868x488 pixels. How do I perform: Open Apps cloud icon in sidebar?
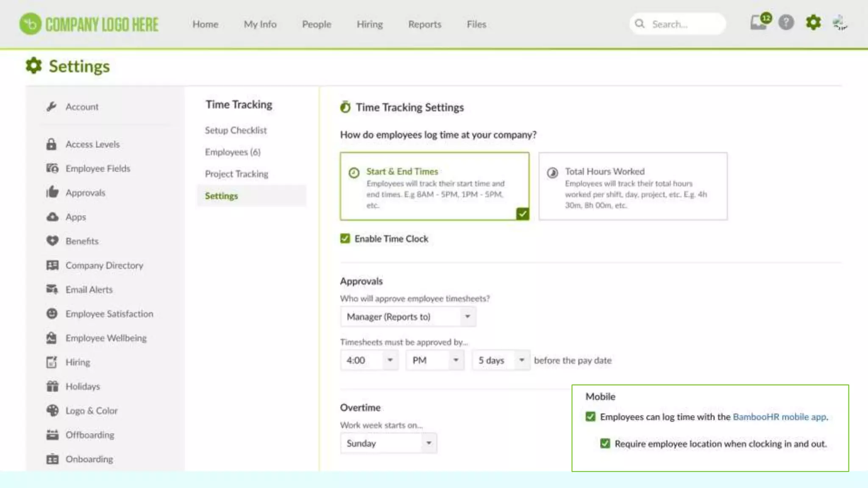(52, 217)
